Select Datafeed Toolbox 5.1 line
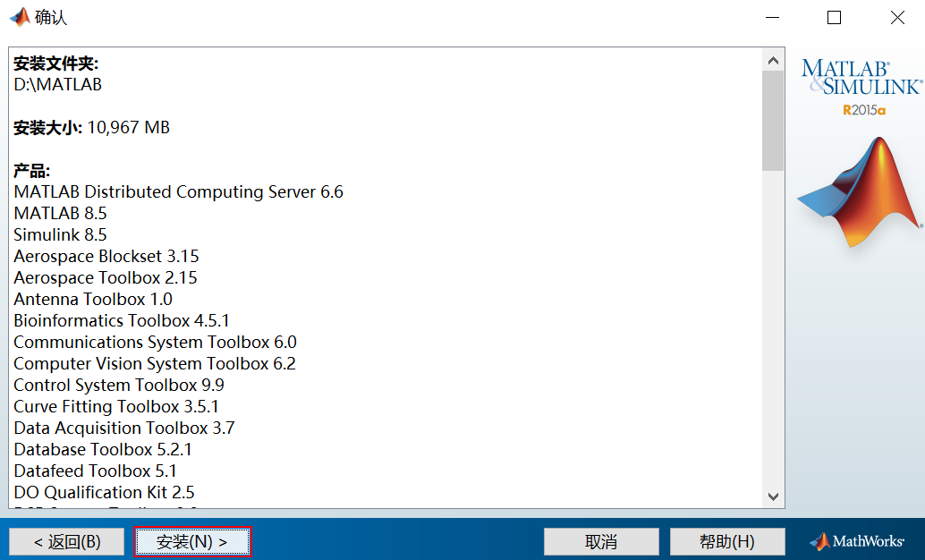The width and height of the screenshot is (925, 560). [x=95, y=471]
